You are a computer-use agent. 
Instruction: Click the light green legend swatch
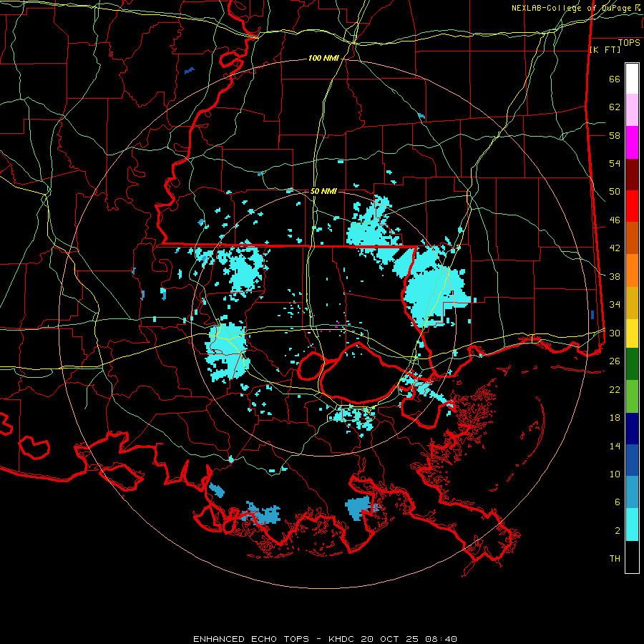pyautogui.click(x=632, y=396)
